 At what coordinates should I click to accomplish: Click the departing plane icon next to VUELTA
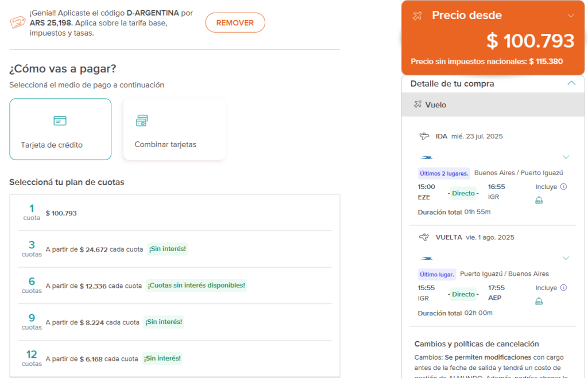pyautogui.click(x=424, y=237)
